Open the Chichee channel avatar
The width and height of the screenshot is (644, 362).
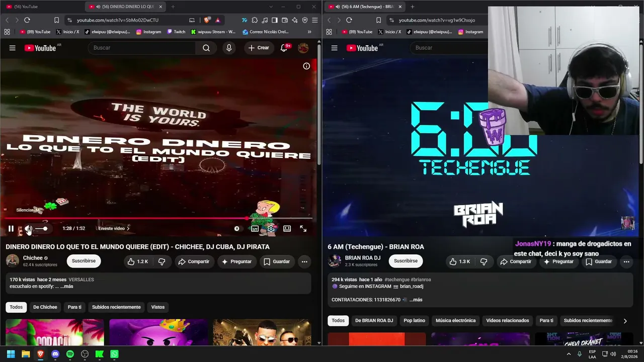[13, 261]
